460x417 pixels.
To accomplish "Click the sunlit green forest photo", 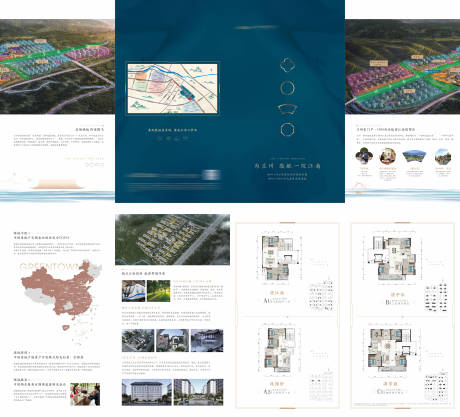I will 159,291.
